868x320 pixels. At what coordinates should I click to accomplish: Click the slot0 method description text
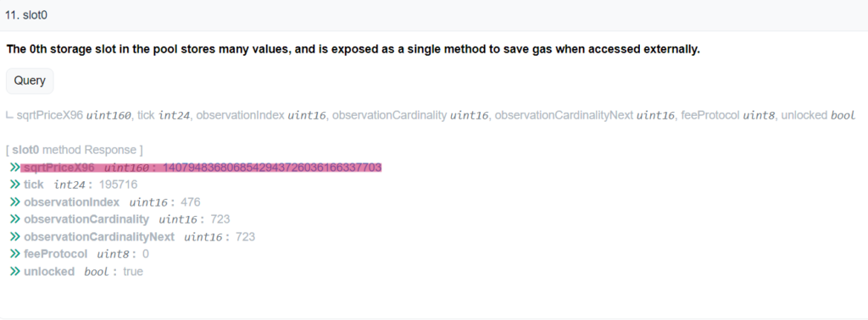[x=353, y=49]
